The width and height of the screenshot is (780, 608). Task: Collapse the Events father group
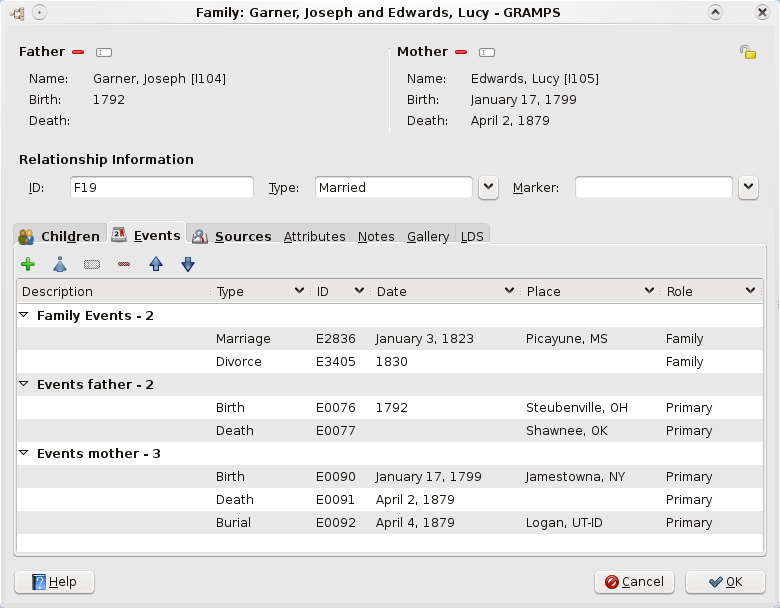pos(23,384)
